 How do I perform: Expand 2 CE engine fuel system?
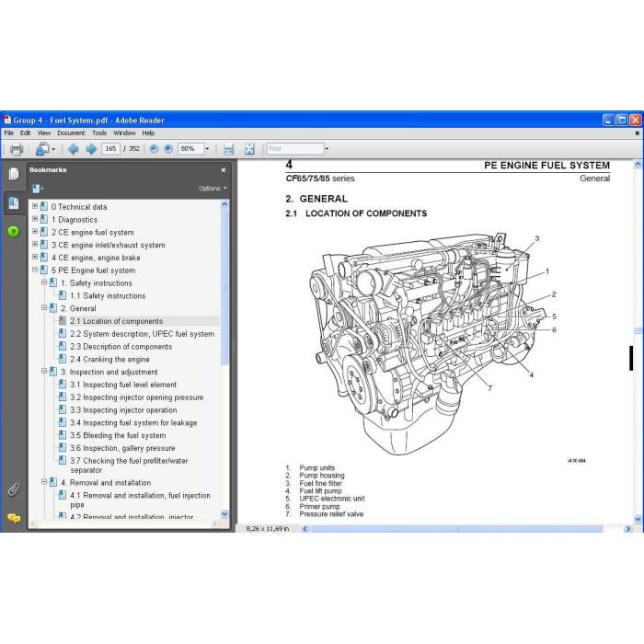pyautogui.click(x=35, y=232)
